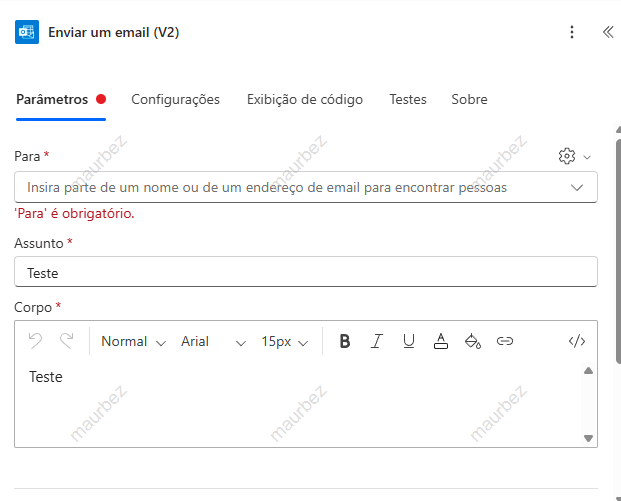Click inside the Corpo text area
Viewport: 621px width, 501px height.
click(299, 404)
